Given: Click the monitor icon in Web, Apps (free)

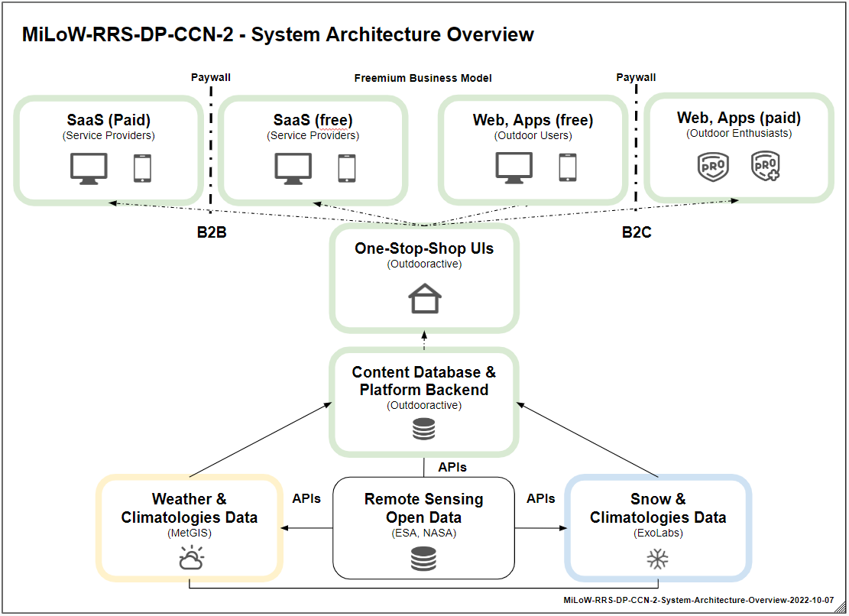Looking at the screenshot, I should [x=514, y=168].
